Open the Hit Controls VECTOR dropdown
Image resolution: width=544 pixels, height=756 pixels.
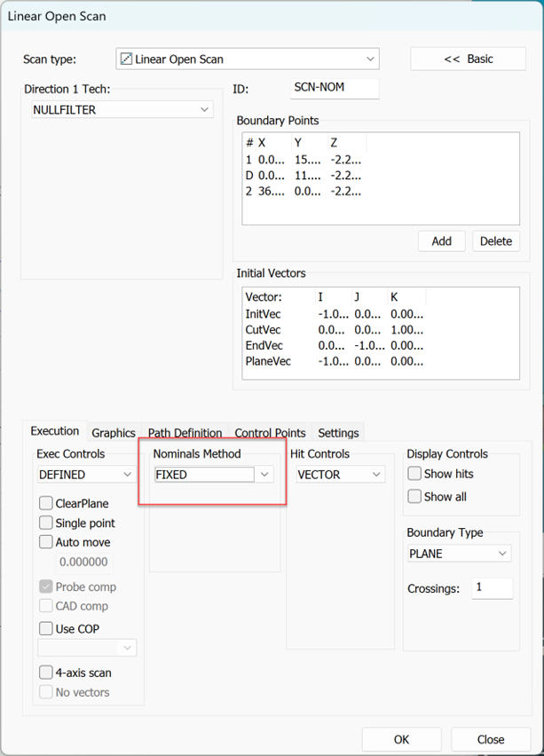click(x=340, y=475)
